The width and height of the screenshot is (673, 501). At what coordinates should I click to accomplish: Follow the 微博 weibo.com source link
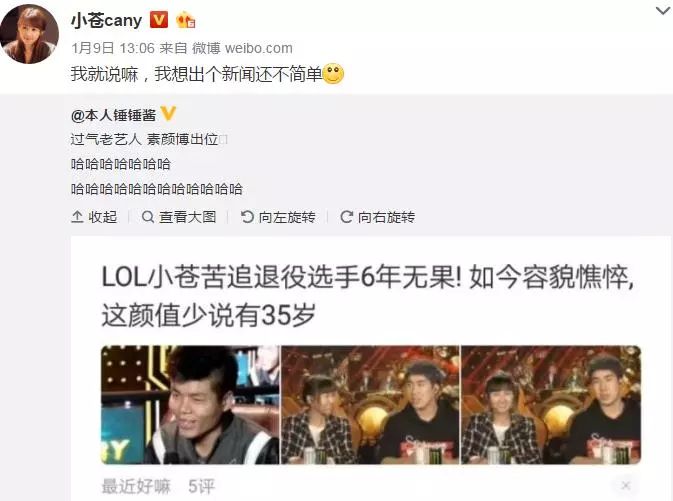(x=242, y=48)
